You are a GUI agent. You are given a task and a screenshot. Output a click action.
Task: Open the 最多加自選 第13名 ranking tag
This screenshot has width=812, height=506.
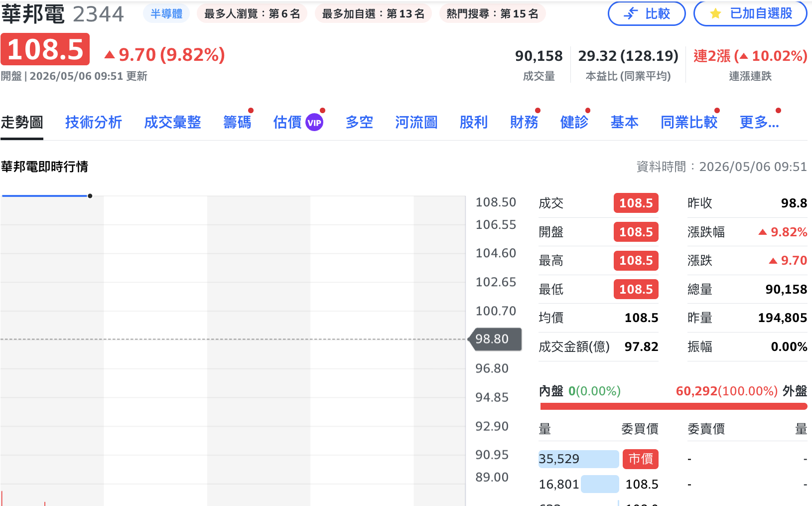coord(373,13)
